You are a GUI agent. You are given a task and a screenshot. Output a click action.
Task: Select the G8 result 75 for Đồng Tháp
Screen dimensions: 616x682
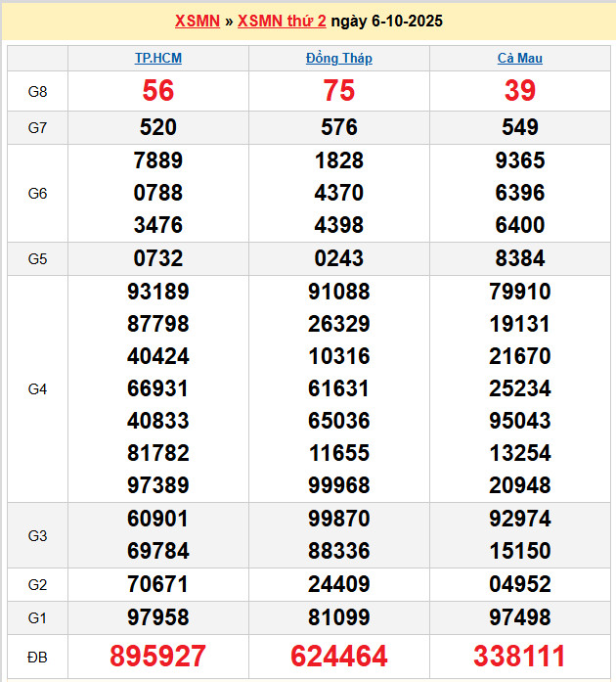pyautogui.click(x=339, y=91)
